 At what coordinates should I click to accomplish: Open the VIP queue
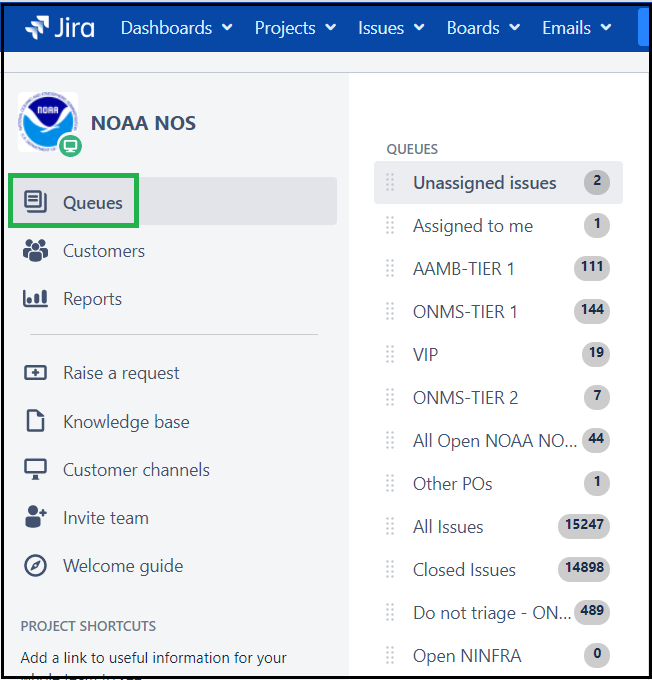[498, 354]
